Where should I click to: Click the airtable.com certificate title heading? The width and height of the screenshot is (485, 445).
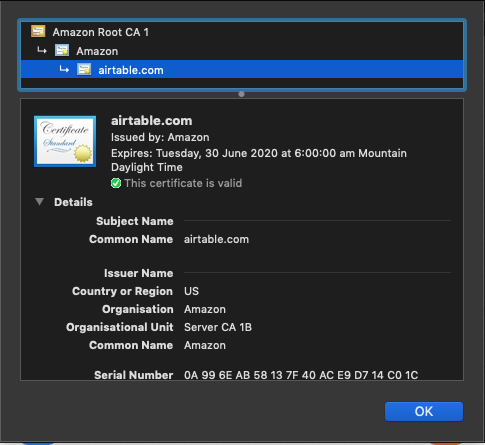click(x=152, y=121)
